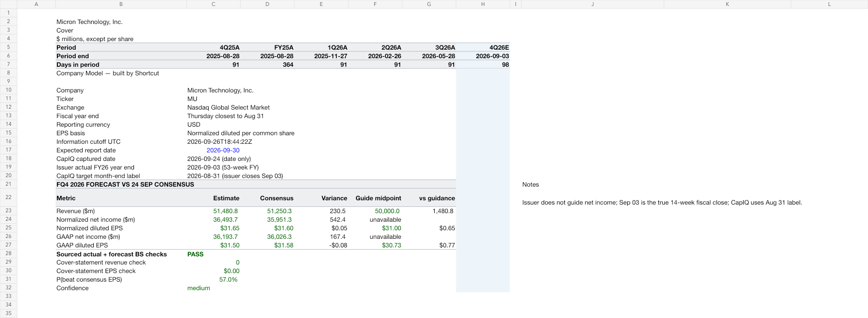
Task: Click cover-statement EPS check value $0.00
Action: click(x=231, y=271)
